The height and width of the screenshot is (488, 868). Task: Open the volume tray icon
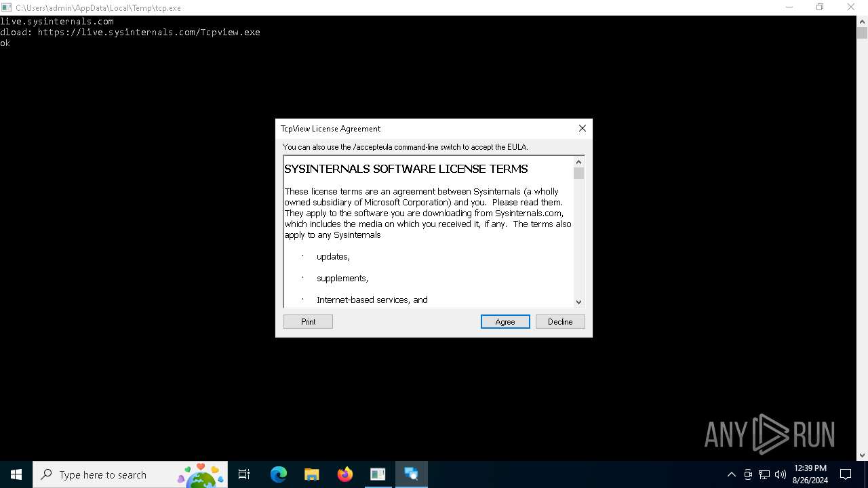coord(781,474)
